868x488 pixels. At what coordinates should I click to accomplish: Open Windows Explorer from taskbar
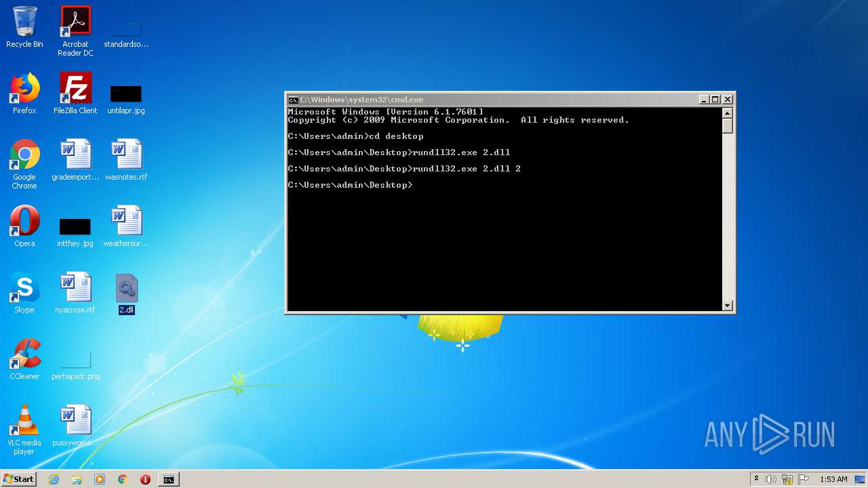77,479
